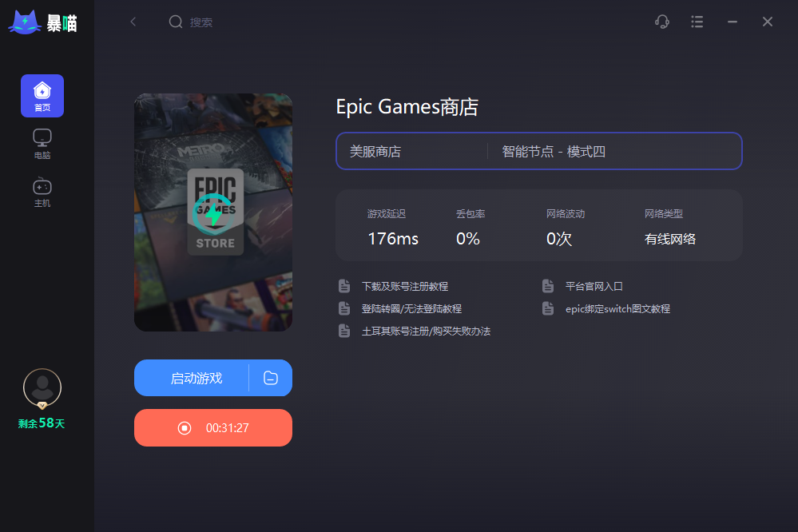
Task: Select the 电脑 PC acceleration section
Action: [42, 142]
